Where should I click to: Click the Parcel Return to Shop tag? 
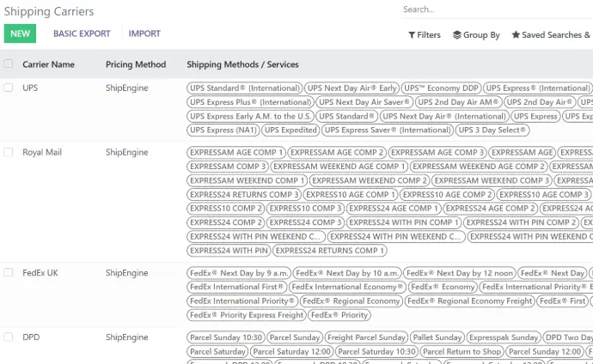pyautogui.click(x=462, y=351)
